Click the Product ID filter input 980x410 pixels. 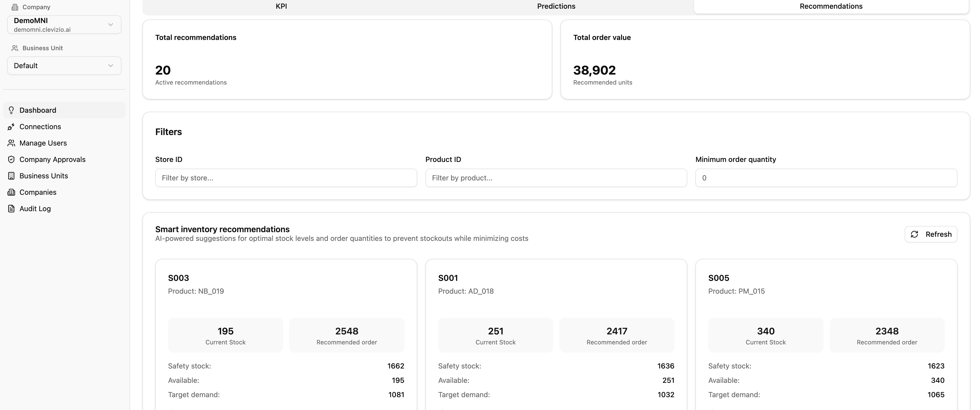[x=556, y=178]
